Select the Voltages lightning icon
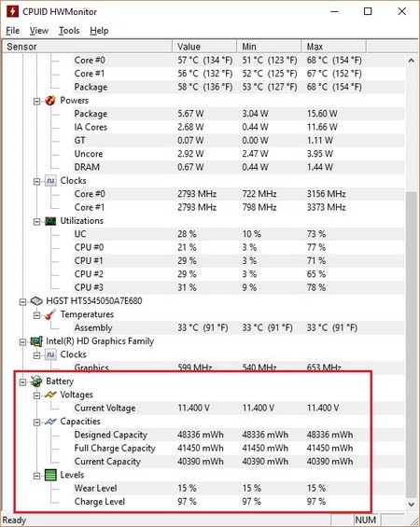Viewport: 420px width, 527px height. coord(50,395)
